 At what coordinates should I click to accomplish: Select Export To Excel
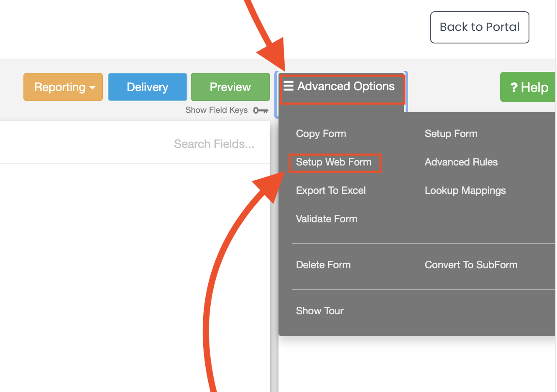[330, 191]
